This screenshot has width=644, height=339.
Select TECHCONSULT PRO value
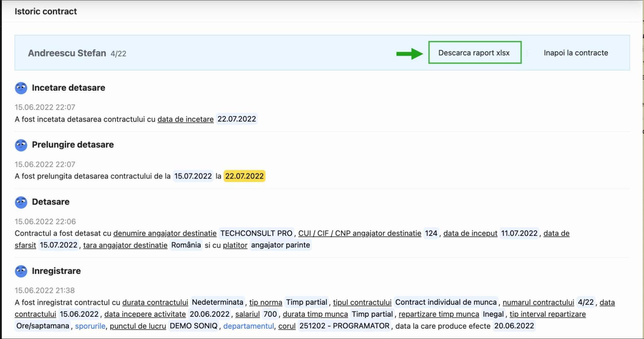[256, 233]
